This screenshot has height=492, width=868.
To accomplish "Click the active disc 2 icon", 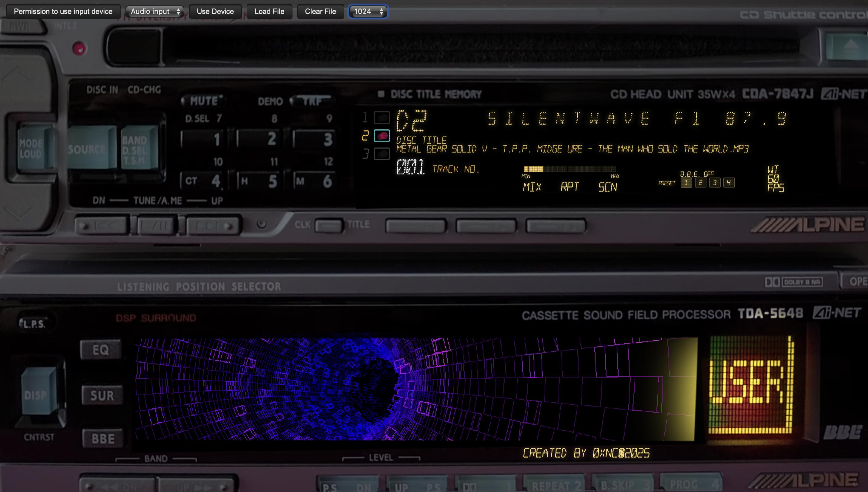I will [x=382, y=136].
